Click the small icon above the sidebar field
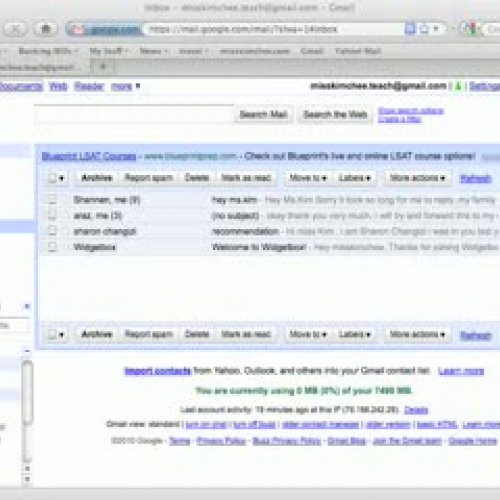The width and height of the screenshot is (500, 500). coord(27,306)
